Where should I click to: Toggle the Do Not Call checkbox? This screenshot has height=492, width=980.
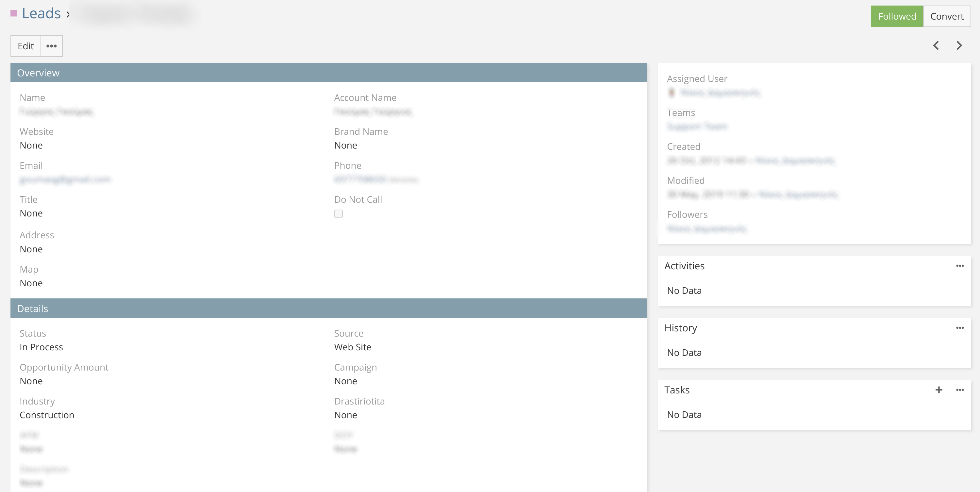(x=338, y=214)
